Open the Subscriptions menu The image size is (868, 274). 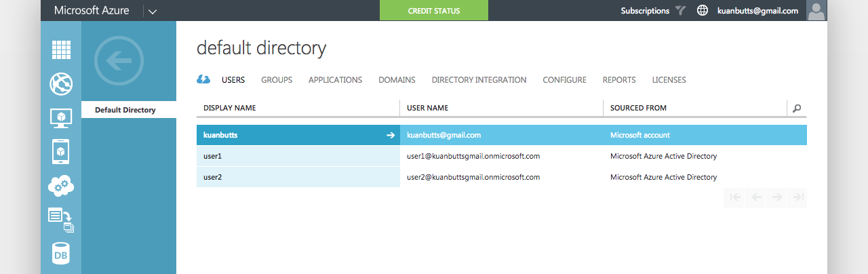645,11
